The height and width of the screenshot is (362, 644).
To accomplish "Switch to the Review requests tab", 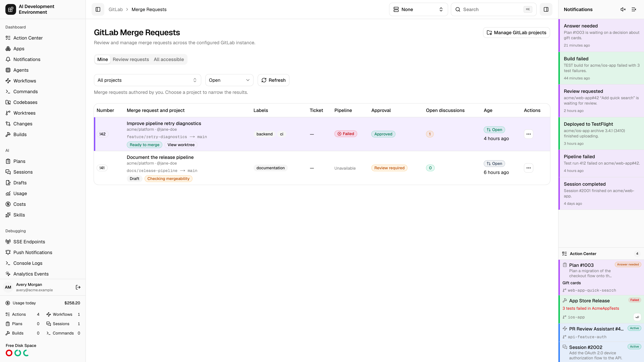I will pos(131,59).
